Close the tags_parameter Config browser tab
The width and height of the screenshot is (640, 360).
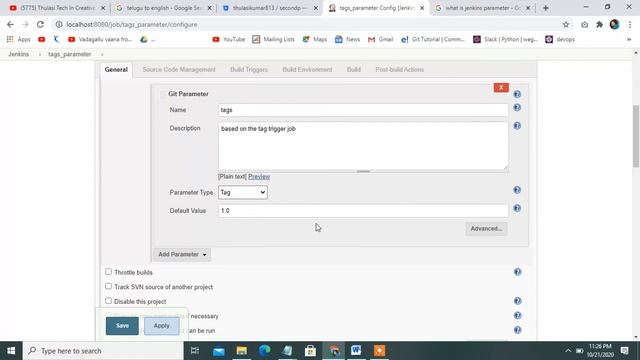tap(422, 8)
